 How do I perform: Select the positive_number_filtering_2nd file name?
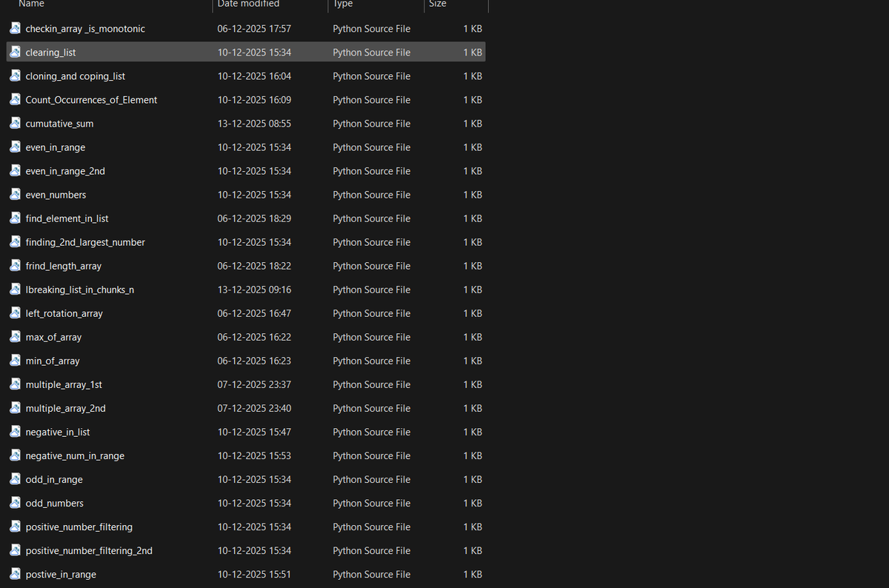(x=89, y=550)
